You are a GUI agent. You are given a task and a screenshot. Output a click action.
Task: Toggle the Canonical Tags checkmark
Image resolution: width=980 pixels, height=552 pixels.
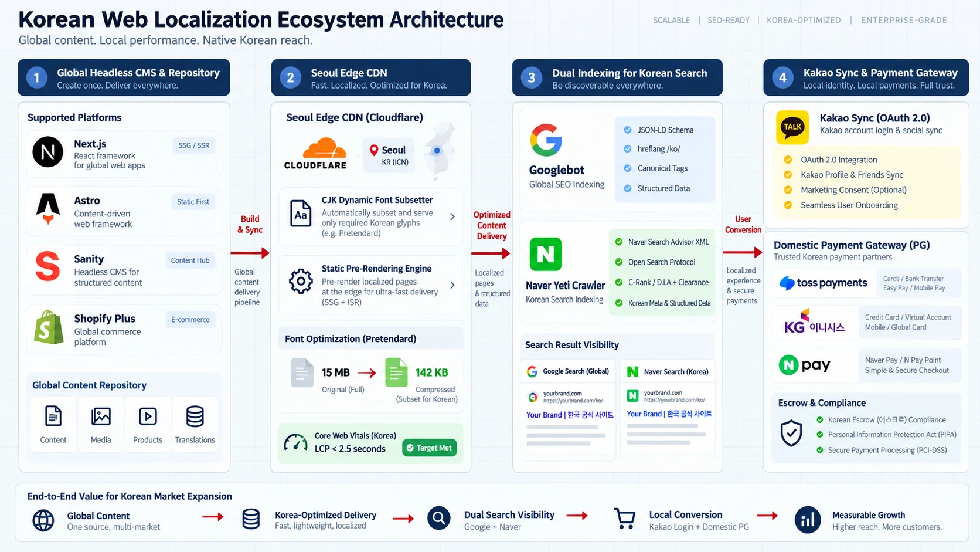(x=628, y=168)
